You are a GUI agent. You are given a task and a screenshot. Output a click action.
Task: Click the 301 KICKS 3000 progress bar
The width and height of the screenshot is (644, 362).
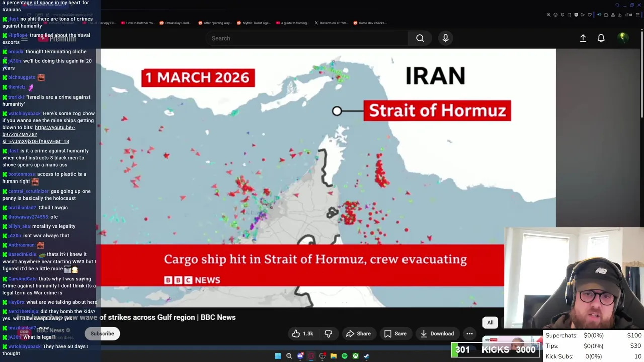coord(496,350)
